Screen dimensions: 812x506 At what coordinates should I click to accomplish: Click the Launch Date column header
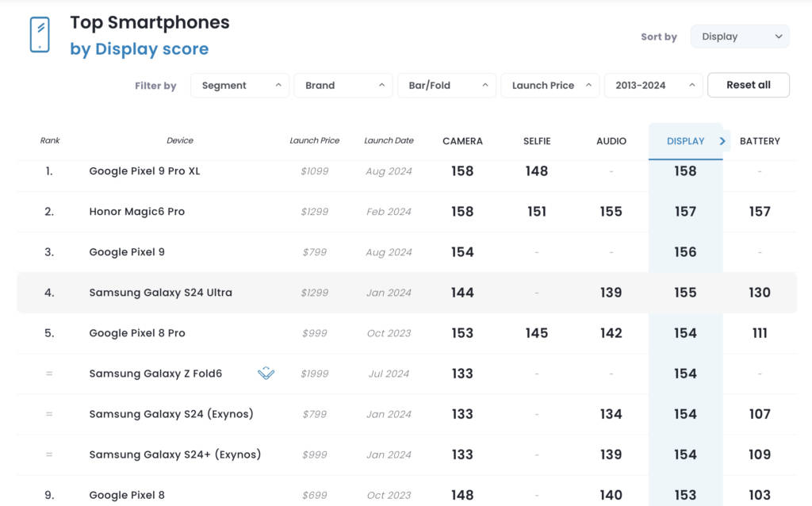(389, 141)
